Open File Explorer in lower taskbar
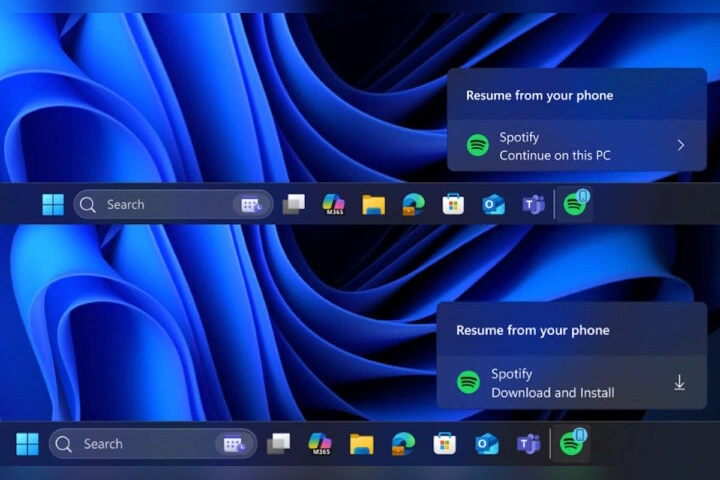720x480 pixels. click(x=361, y=444)
